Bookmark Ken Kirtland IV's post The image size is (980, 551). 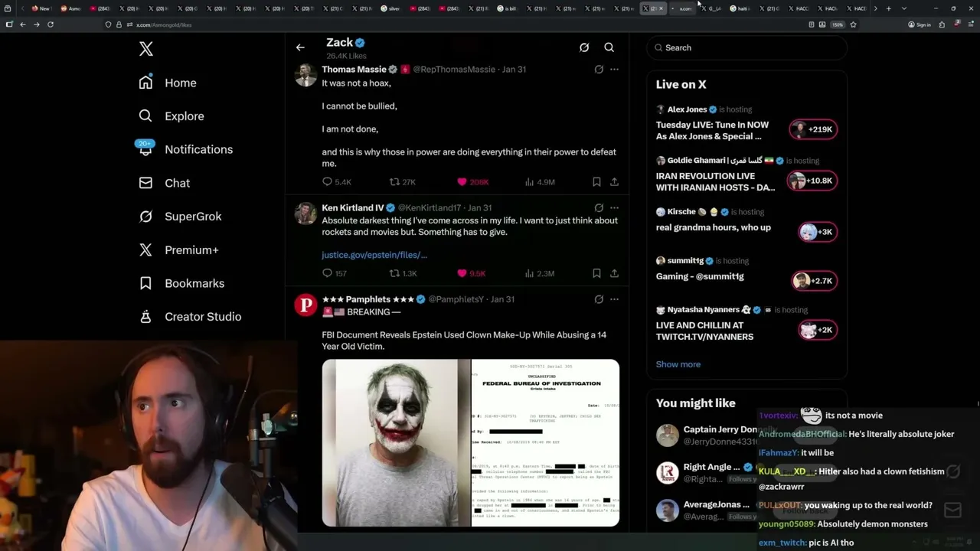point(596,273)
